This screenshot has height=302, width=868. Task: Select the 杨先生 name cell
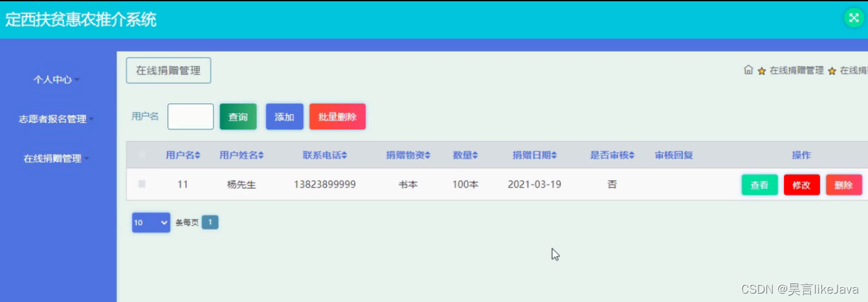coord(241,184)
